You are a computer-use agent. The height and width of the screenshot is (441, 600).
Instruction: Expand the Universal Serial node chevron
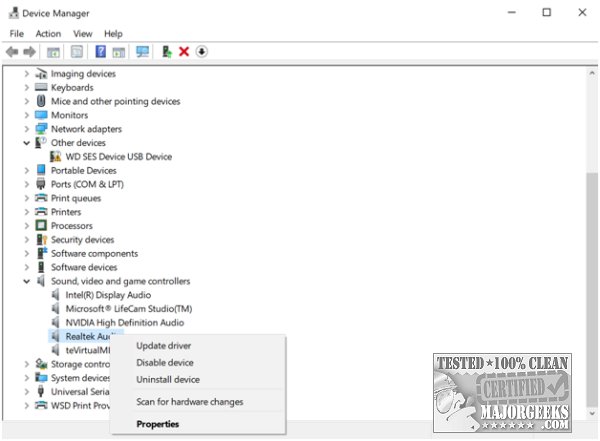pyautogui.click(x=26, y=391)
